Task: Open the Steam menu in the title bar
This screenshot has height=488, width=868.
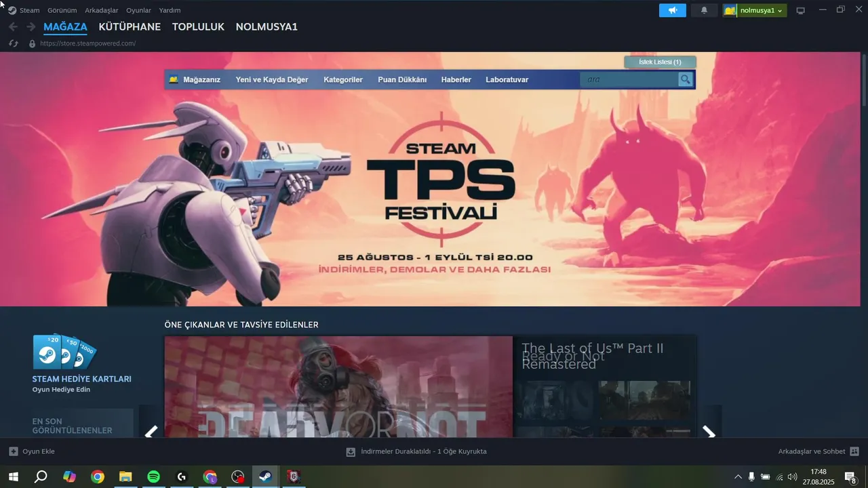Action: pyautogui.click(x=30, y=10)
